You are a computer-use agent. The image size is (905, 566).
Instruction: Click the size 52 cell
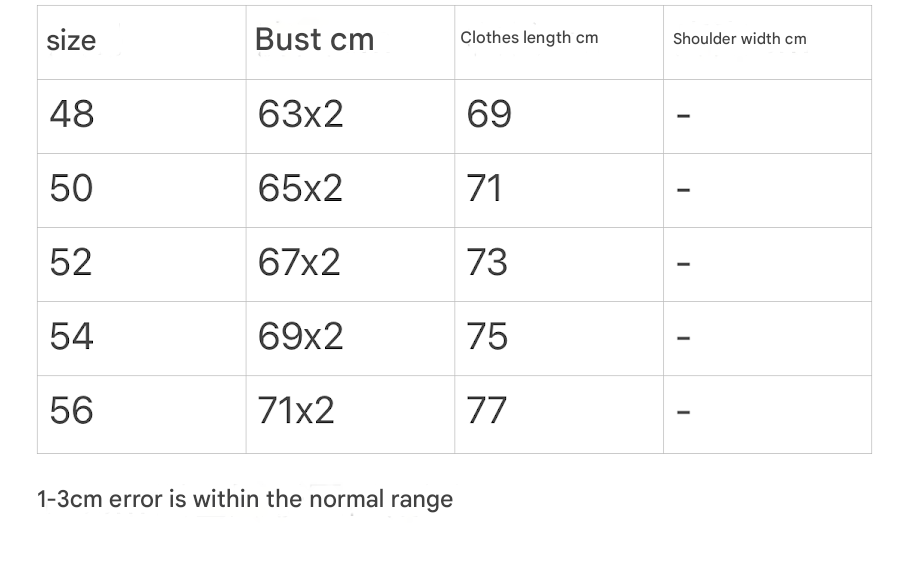71,262
